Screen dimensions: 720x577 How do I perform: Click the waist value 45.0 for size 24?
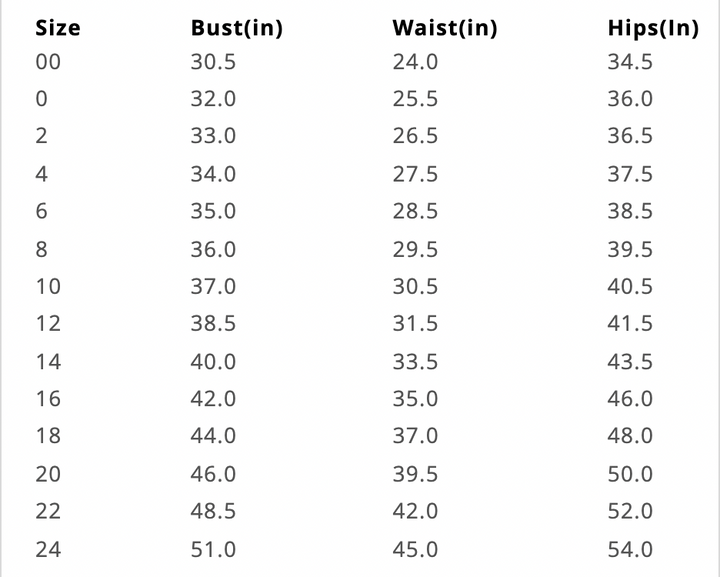pyautogui.click(x=415, y=549)
